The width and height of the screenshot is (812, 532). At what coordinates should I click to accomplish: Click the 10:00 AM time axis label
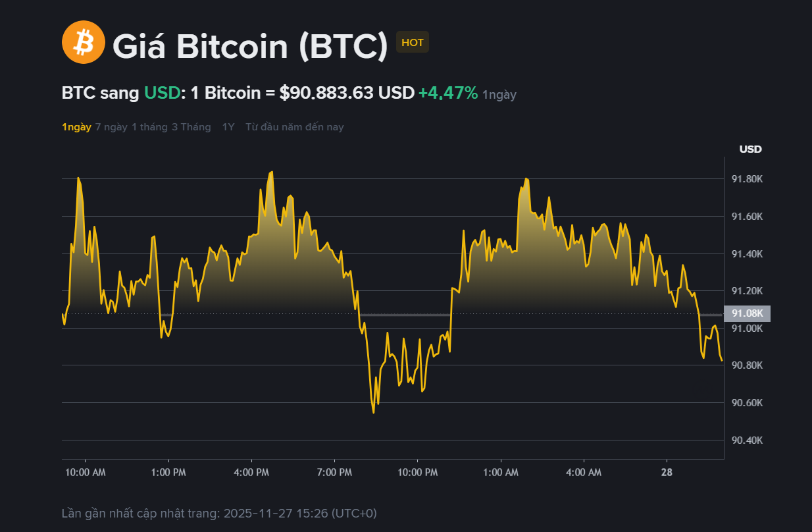coord(85,473)
